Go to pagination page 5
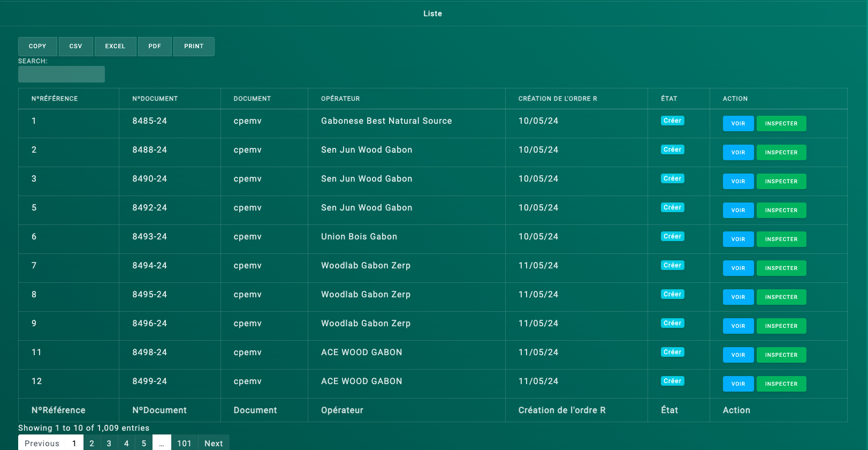Screen dimensions: 868x450 click(144, 443)
